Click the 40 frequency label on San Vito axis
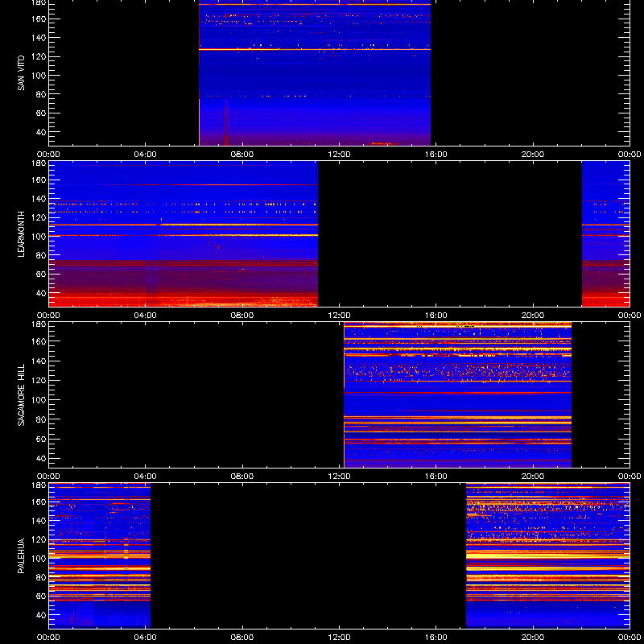Screen dimensions: 644x644 click(x=41, y=132)
